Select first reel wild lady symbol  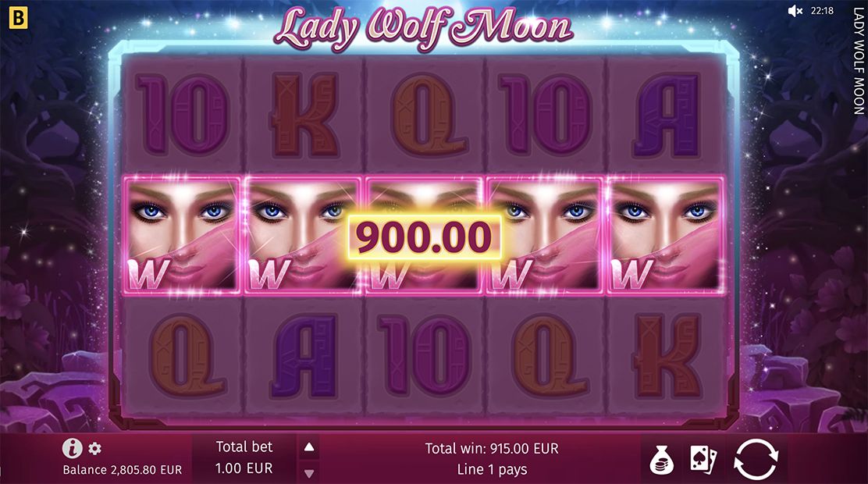(x=182, y=235)
